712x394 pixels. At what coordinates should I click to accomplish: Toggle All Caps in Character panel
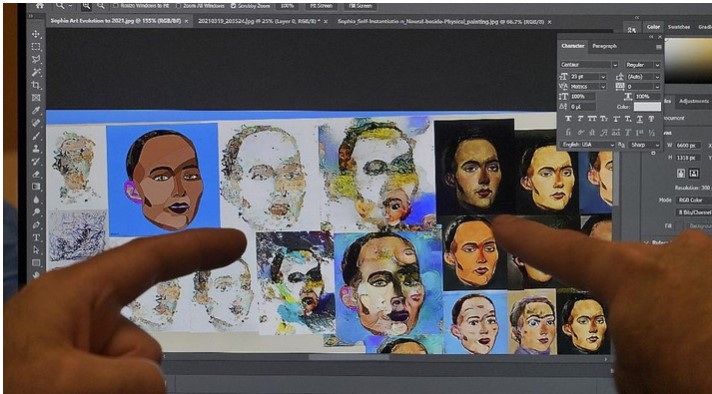click(592, 119)
